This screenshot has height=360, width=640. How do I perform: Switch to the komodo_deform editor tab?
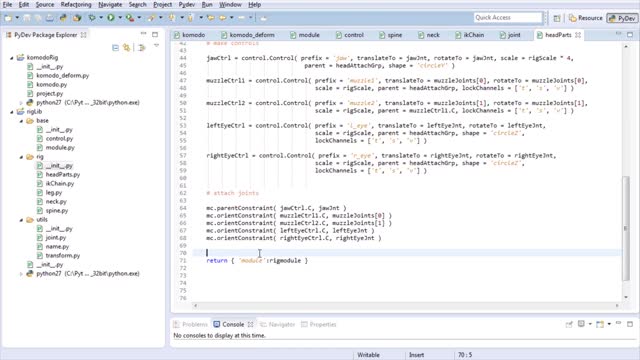pyautogui.click(x=247, y=35)
